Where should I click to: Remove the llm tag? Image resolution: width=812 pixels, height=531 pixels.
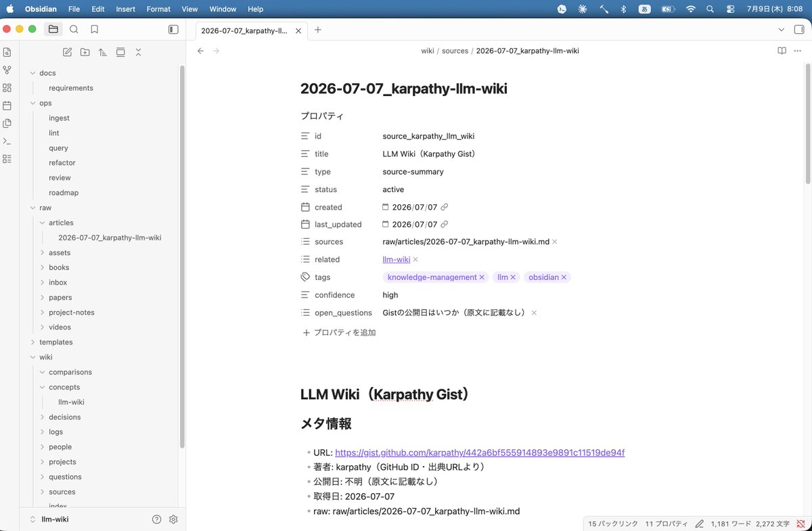513,277
